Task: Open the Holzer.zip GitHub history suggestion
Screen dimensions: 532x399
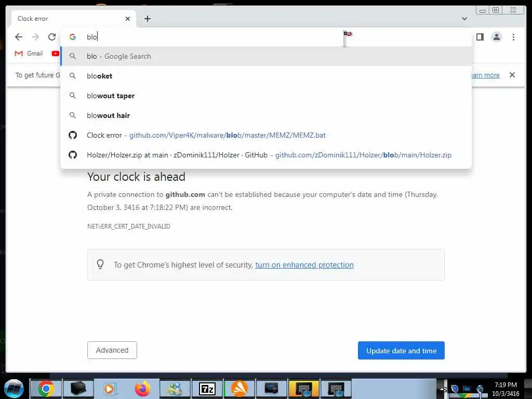Action: coord(266,155)
